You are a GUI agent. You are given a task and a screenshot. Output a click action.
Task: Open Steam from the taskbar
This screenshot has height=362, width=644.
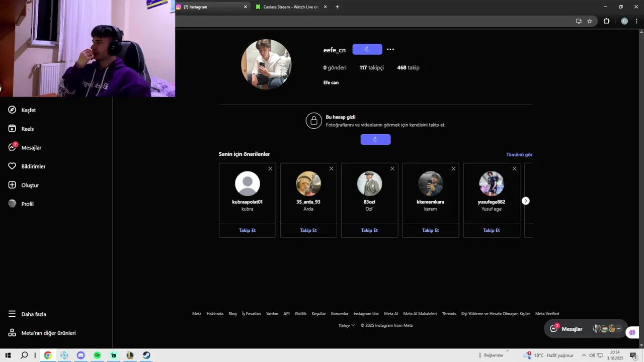pos(146,355)
